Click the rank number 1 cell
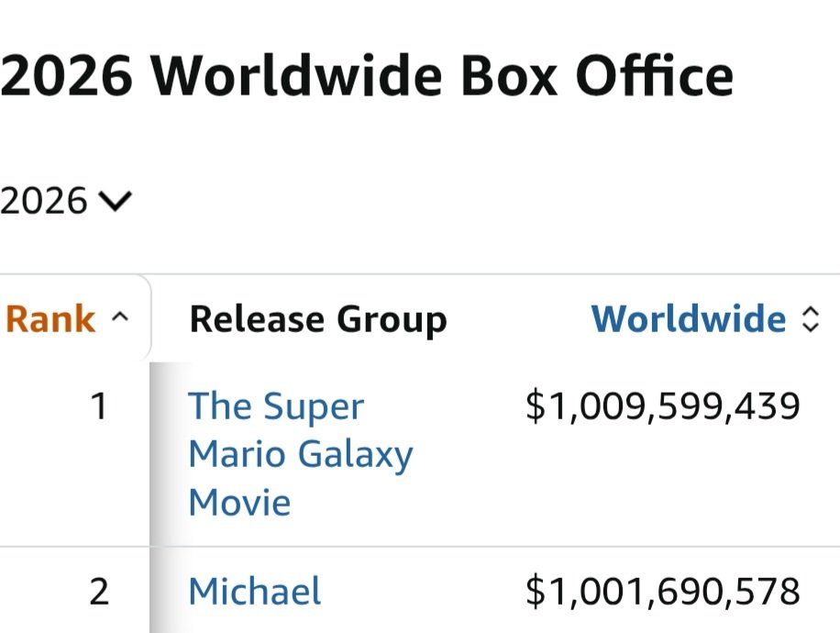 click(x=99, y=405)
